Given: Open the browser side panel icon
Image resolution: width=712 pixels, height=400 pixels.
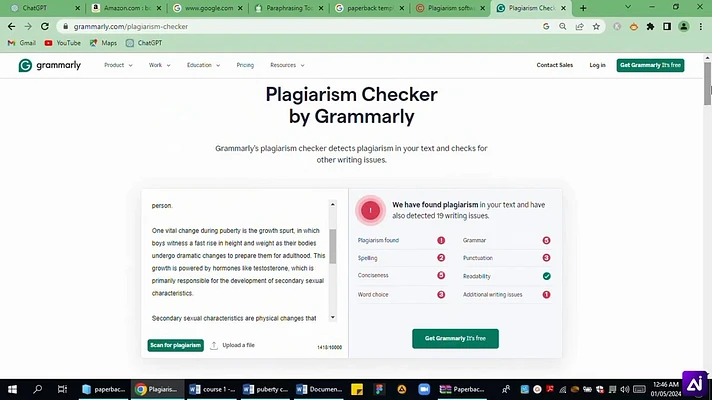Looking at the screenshot, I should coord(667,27).
